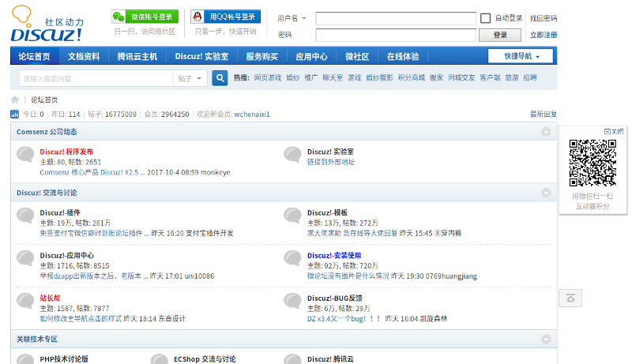Open user 0769huangjiang profile link
This screenshot has height=364, width=632.
coord(451,276)
